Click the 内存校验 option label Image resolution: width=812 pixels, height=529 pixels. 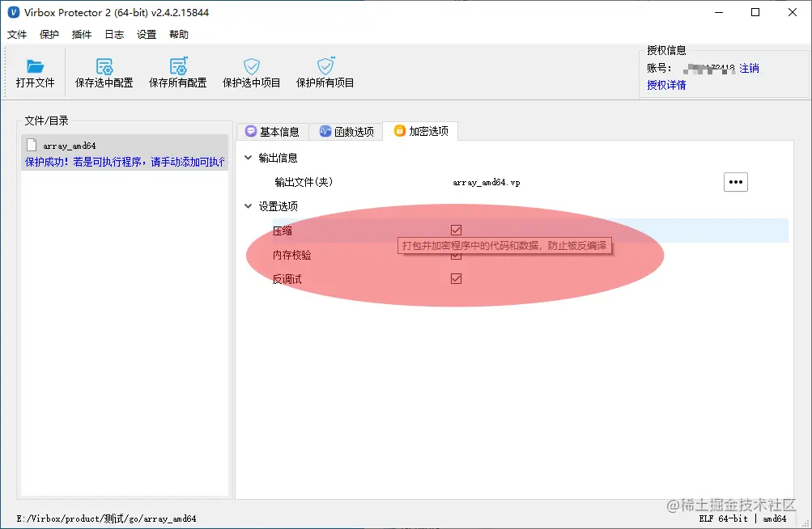tap(292, 255)
